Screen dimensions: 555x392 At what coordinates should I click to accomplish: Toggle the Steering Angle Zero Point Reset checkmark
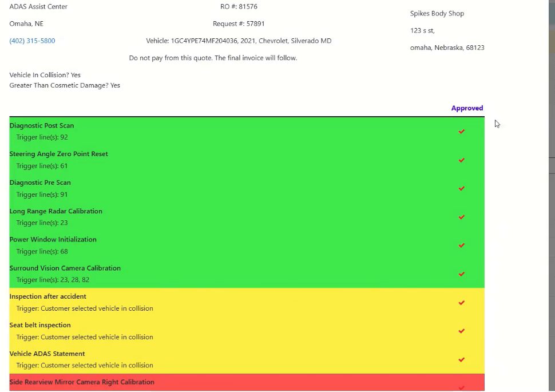pos(462,160)
